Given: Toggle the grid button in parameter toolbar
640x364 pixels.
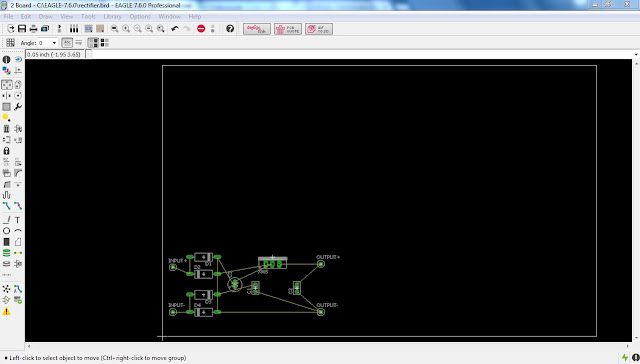Looking at the screenshot, I should click(10, 42).
